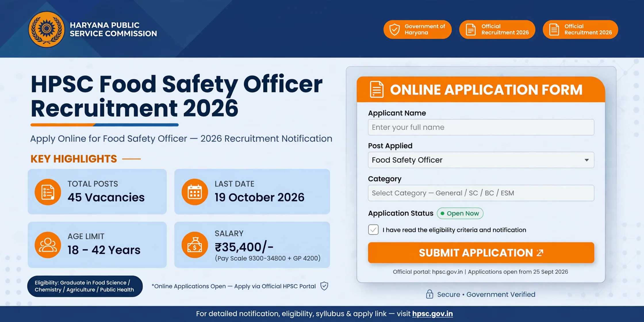Click the 45 Vacancies text

(x=106, y=197)
